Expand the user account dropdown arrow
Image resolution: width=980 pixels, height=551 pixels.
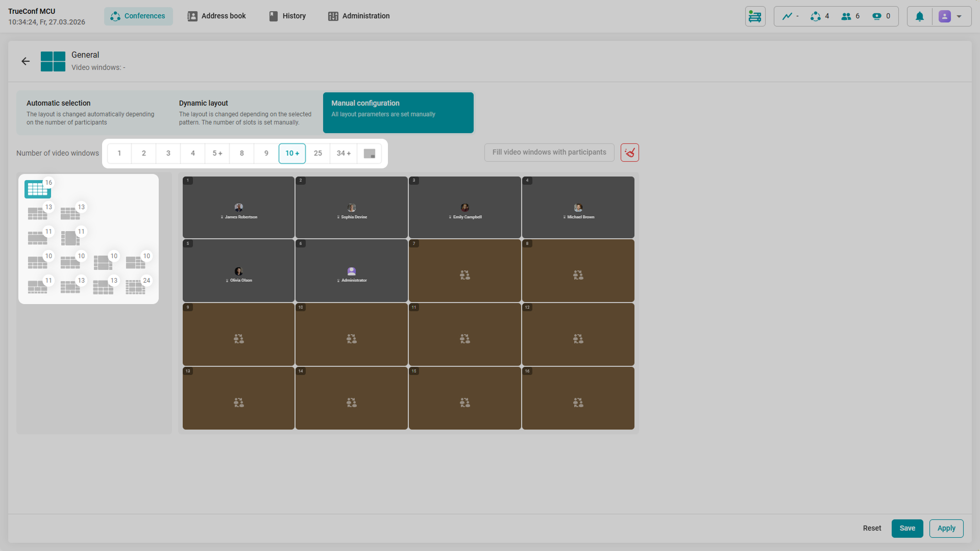959,16
